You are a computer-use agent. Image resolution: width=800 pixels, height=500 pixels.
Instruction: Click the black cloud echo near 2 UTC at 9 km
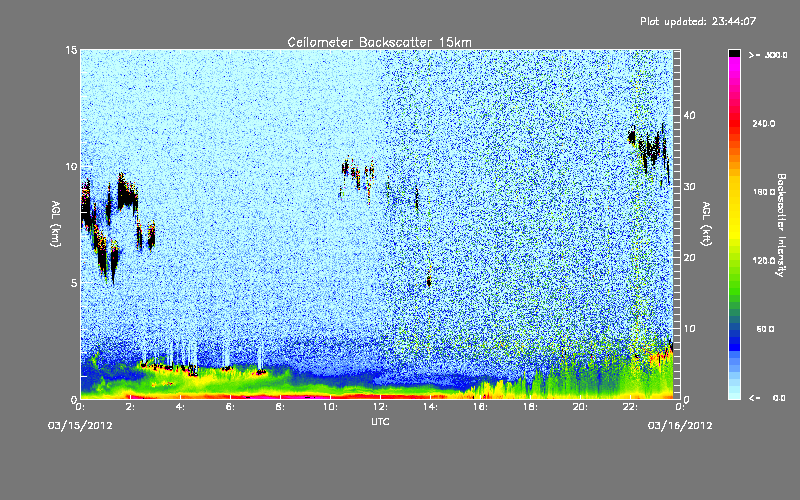(x=127, y=193)
